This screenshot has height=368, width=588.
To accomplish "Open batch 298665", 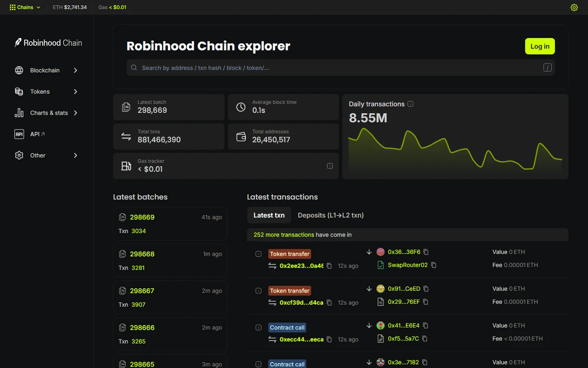I will pyautogui.click(x=142, y=364).
